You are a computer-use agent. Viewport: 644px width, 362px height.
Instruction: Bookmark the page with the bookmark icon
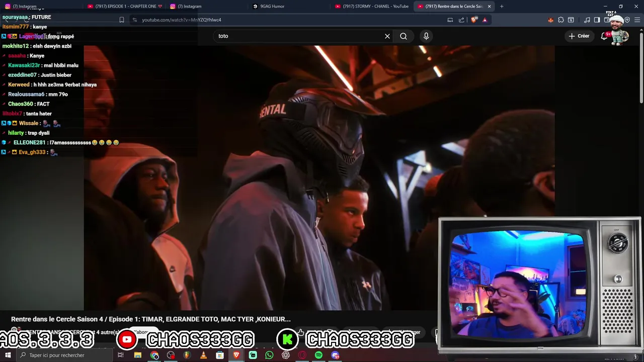[x=121, y=20]
